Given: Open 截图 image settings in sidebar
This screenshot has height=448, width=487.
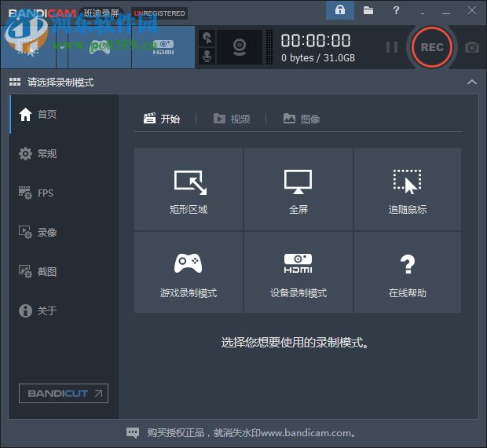Looking at the screenshot, I should pos(64,271).
